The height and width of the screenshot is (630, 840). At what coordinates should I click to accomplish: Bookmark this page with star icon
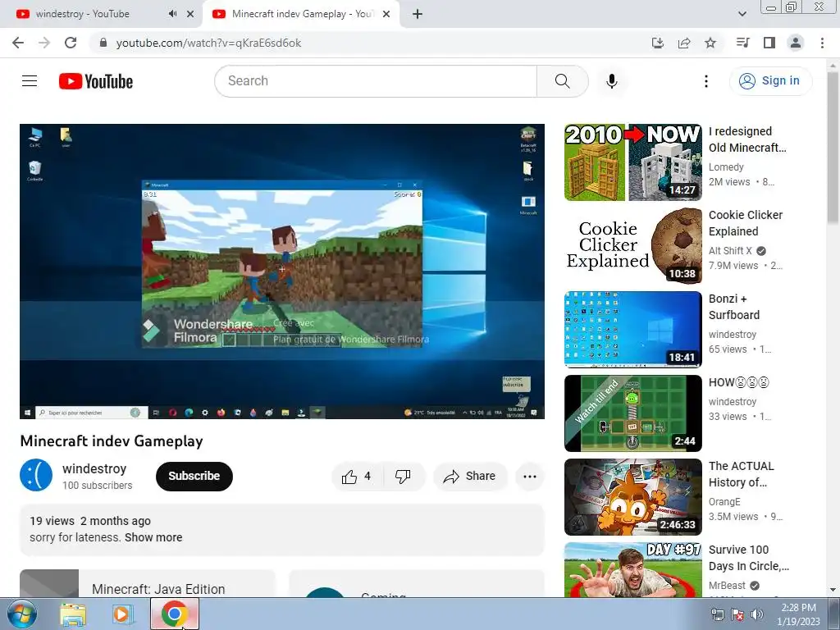[x=710, y=43]
